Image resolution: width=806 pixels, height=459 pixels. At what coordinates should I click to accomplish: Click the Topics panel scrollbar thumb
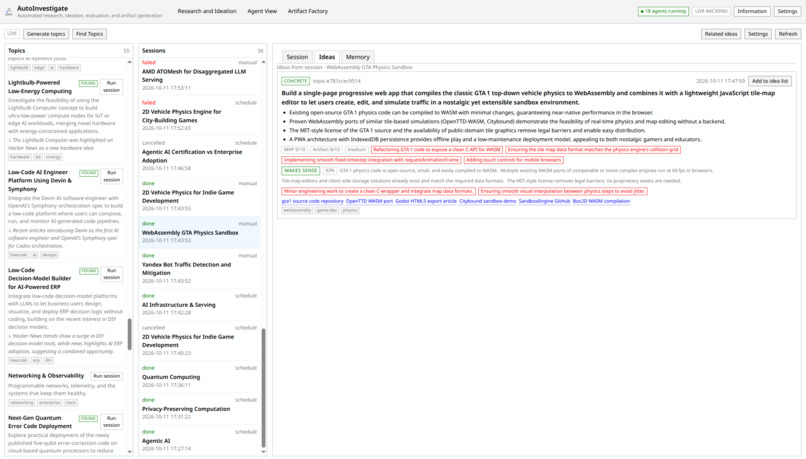(130, 334)
